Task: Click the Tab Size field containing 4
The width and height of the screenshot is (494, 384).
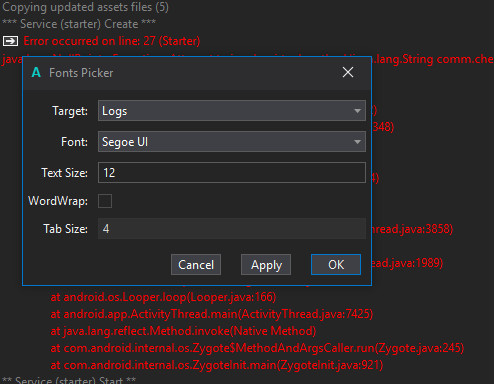Action: (x=232, y=229)
